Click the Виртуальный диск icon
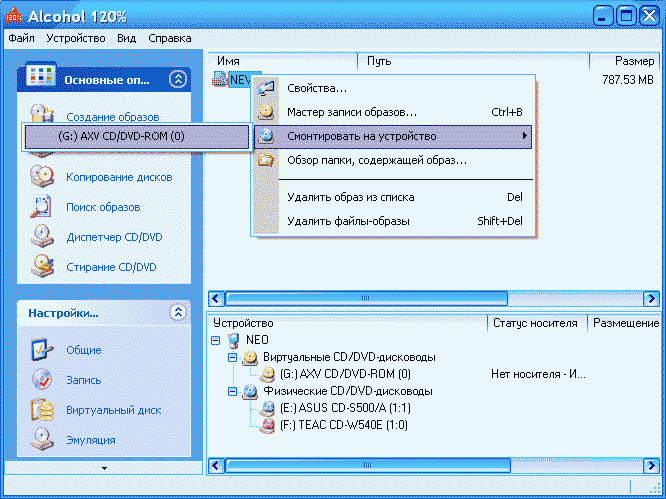 pyautogui.click(x=42, y=410)
